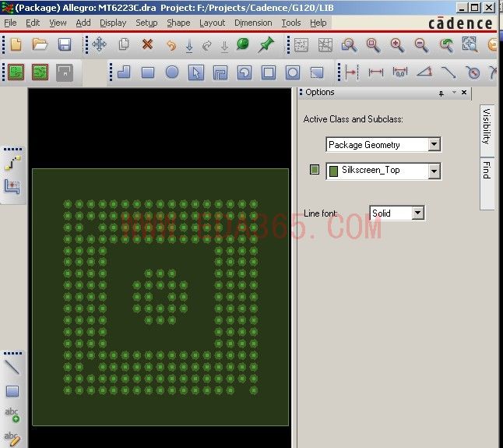The image size is (503, 448).
Task: Open Options panel arrow menu
Action: pos(454,93)
